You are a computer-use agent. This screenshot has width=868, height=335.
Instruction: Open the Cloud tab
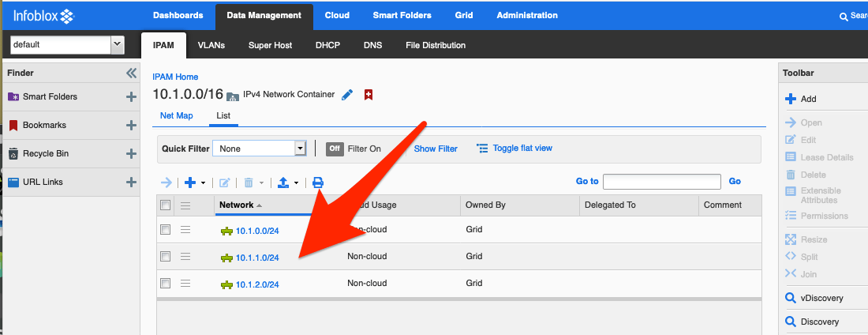337,16
